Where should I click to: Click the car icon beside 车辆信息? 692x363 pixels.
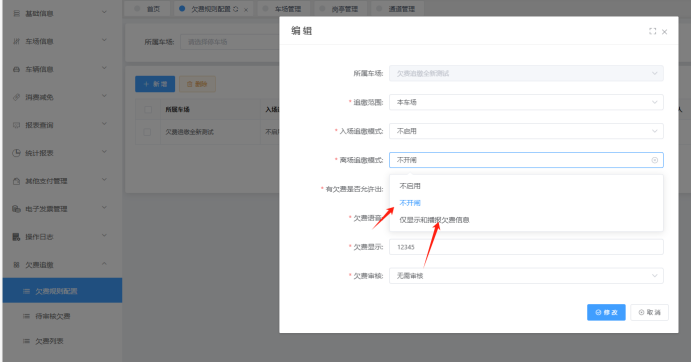click(16, 69)
